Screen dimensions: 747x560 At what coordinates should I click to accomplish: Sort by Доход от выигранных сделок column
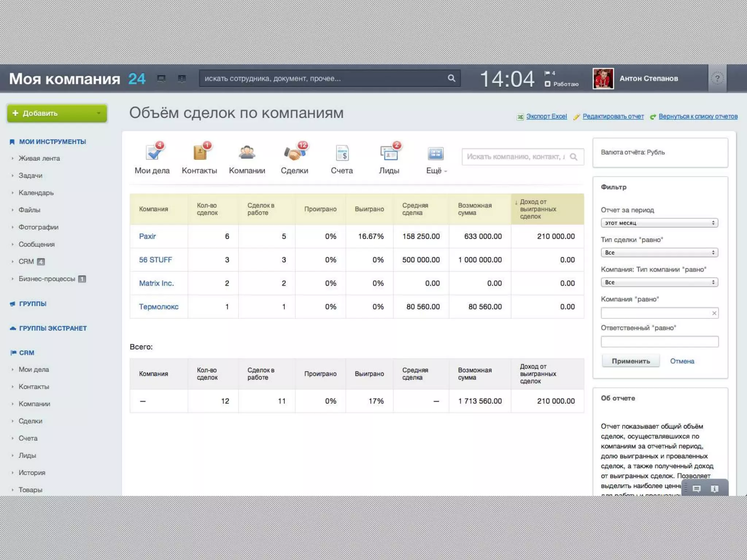538,209
